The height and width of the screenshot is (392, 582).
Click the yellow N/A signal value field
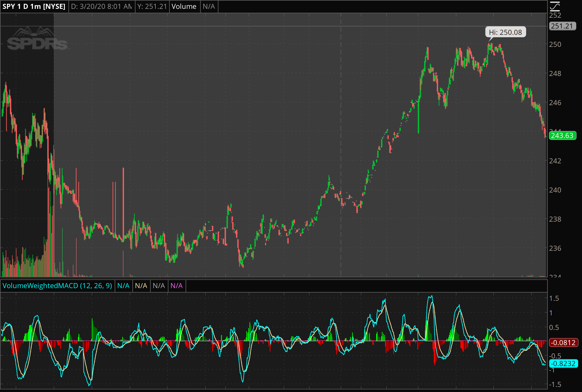(141, 286)
